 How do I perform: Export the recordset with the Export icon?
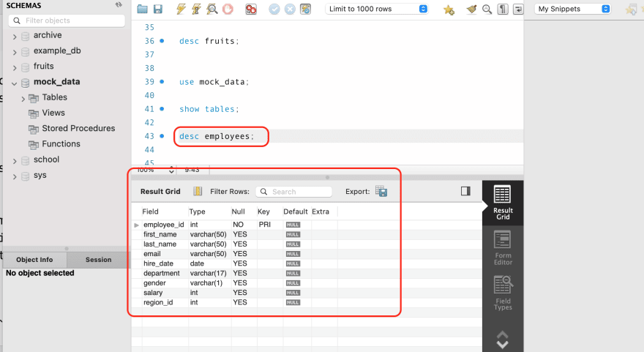click(381, 192)
